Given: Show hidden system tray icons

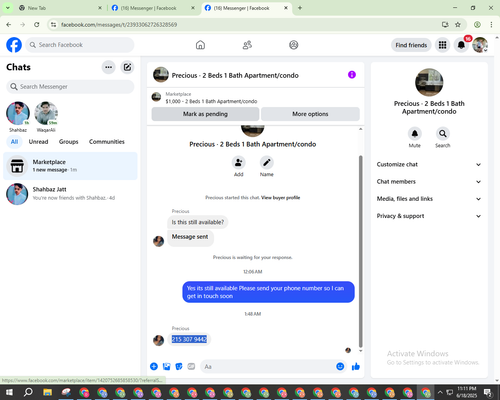Looking at the screenshot, I should 440,392.
